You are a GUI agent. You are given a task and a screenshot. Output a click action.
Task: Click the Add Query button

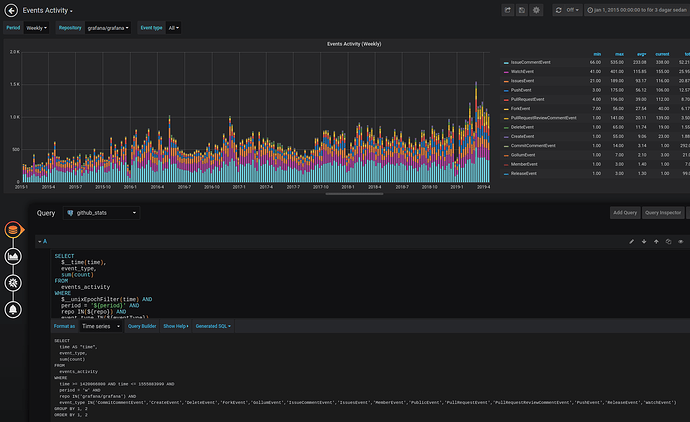[624, 213]
